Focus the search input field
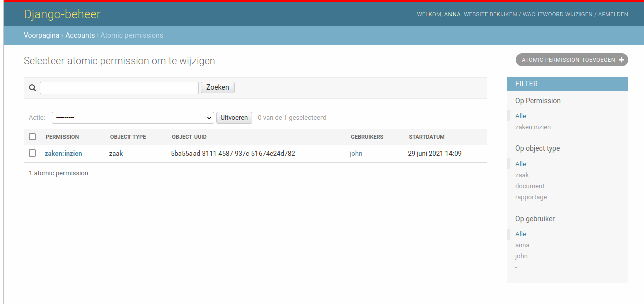 [119, 88]
